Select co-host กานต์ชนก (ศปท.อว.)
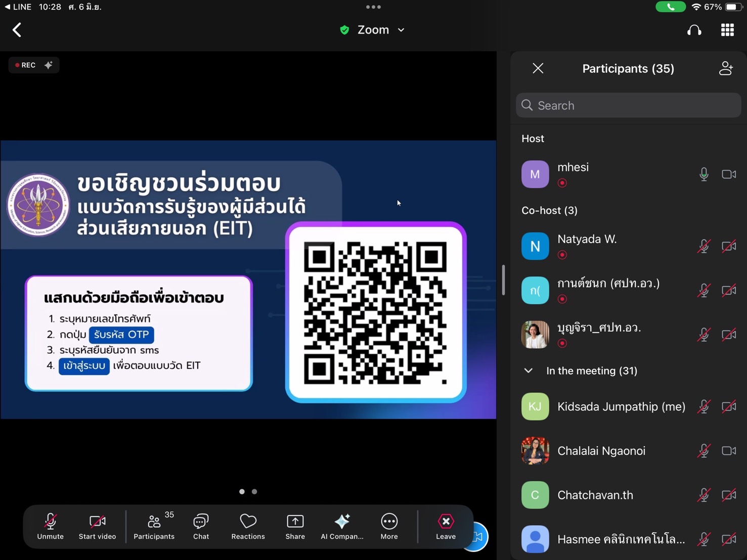The image size is (747, 560). tap(628, 290)
